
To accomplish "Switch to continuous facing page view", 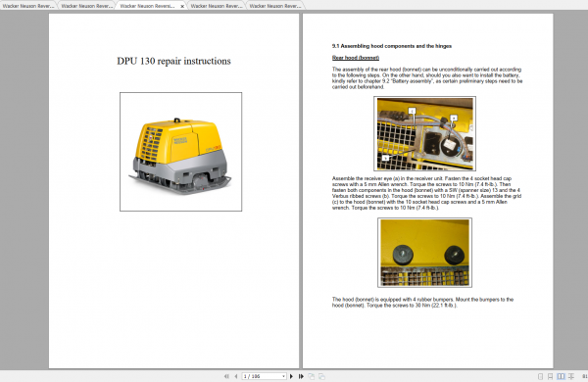I will click(x=570, y=376).
